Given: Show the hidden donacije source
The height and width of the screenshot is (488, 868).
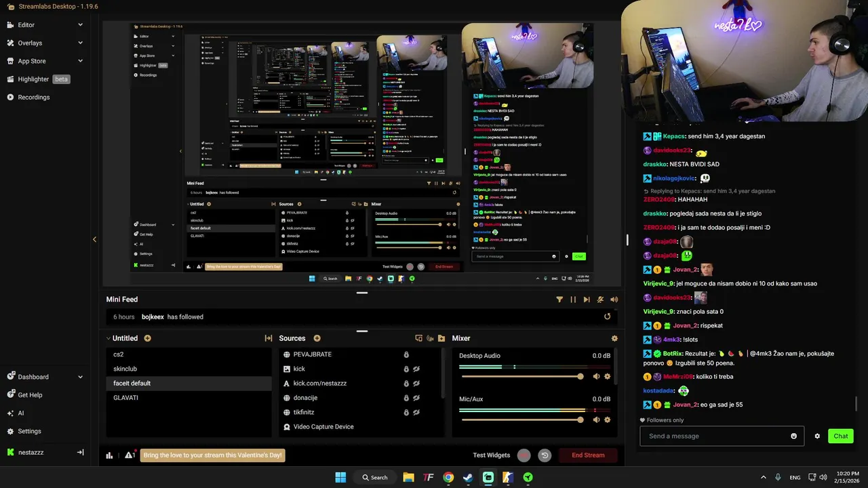Looking at the screenshot, I should click(416, 398).
